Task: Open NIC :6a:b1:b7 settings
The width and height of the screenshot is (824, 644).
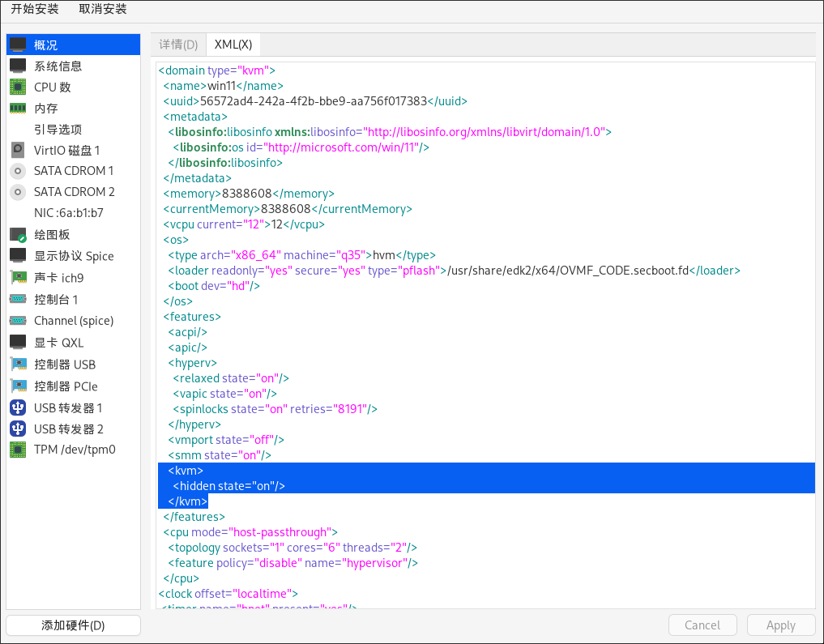Action: pyautogui.click(x=68, y=213)
